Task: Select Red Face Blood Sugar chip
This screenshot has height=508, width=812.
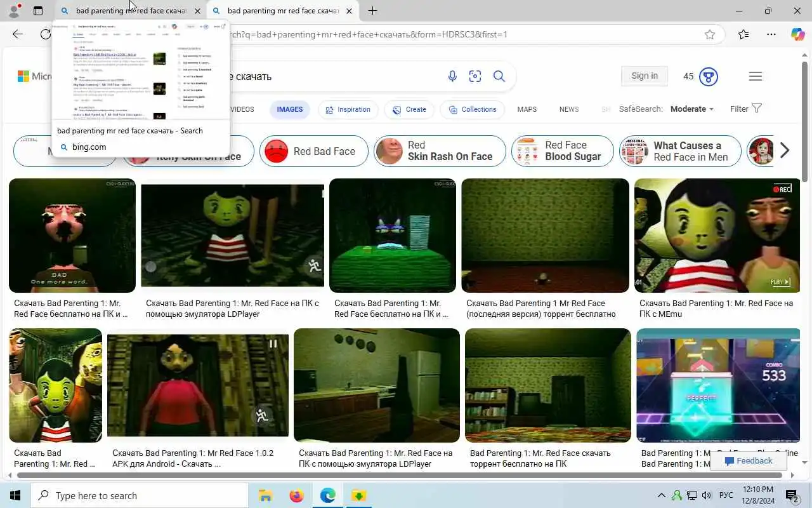Action: coord(562,151)
